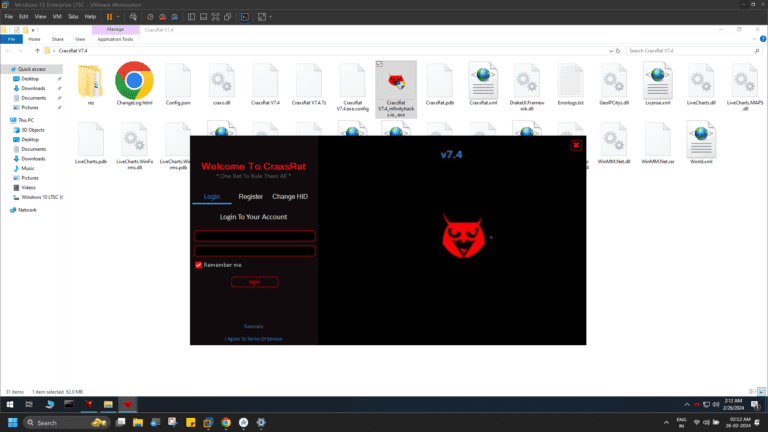Image resolution: width=768 pixels, height=432 pixels.
Task: Select the Errorlogs.txt file
Action: click(x=570, y=84)
